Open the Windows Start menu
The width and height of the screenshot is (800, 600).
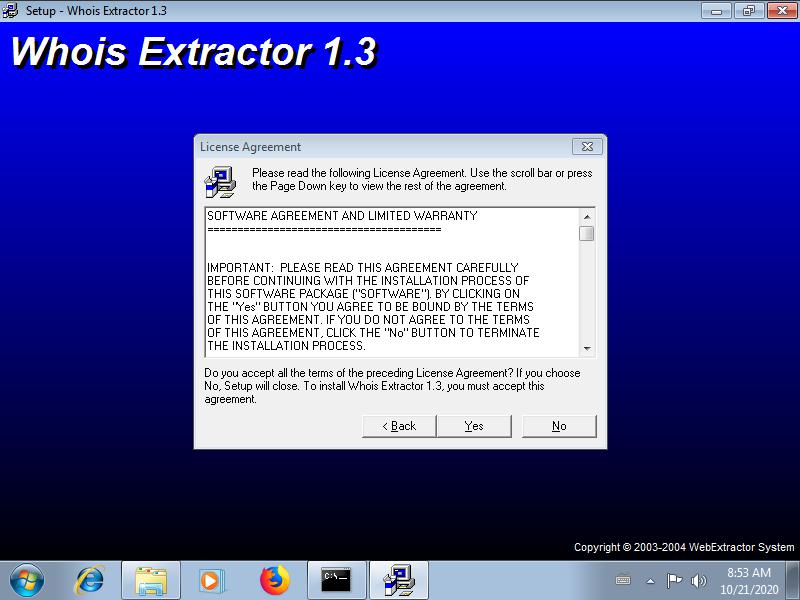[27, 581]
